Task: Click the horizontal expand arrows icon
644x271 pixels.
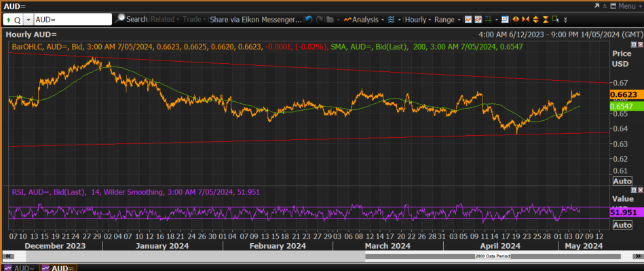Action: click(516, 19)
